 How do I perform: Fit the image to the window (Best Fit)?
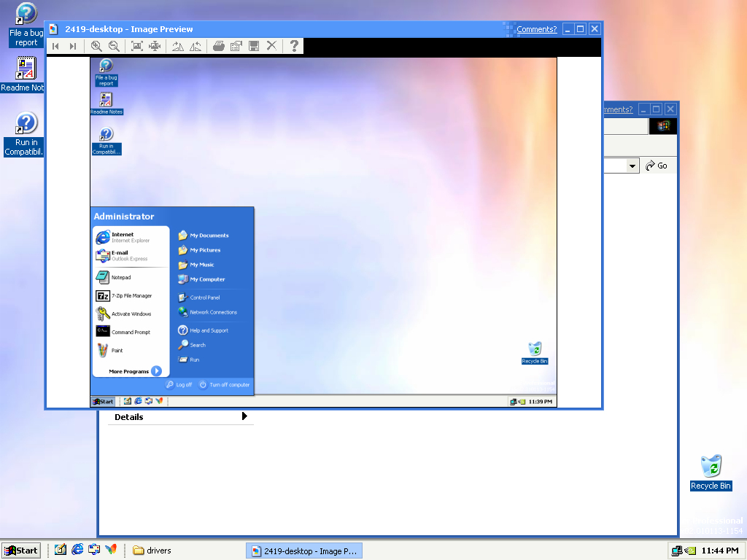point(137,46)
